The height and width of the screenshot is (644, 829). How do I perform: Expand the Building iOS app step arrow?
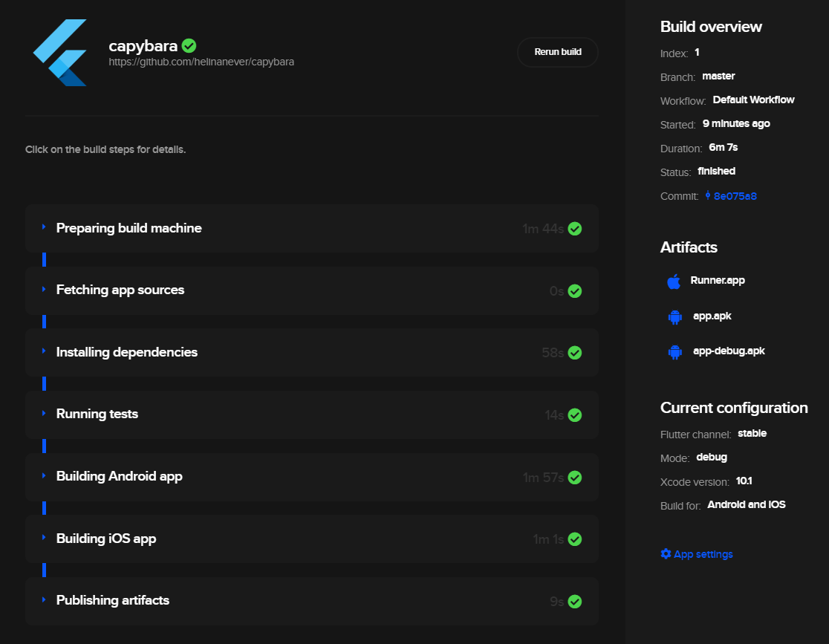(x=44, y=537)
